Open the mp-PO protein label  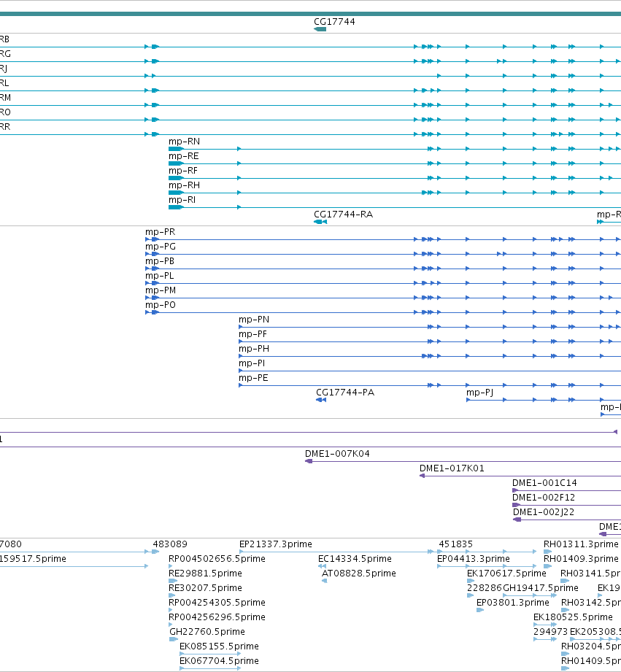[x=161, y=305]
